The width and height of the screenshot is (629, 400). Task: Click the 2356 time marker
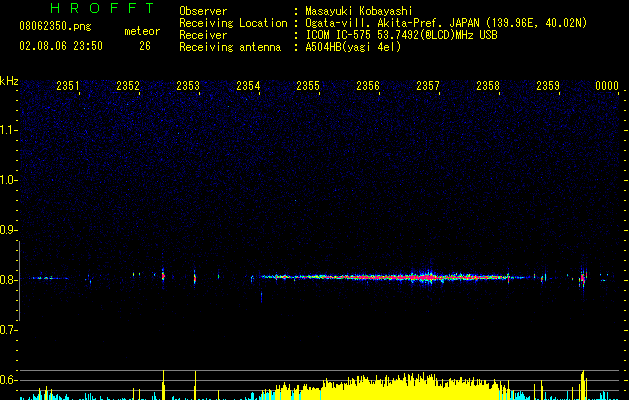coord(368,85)
